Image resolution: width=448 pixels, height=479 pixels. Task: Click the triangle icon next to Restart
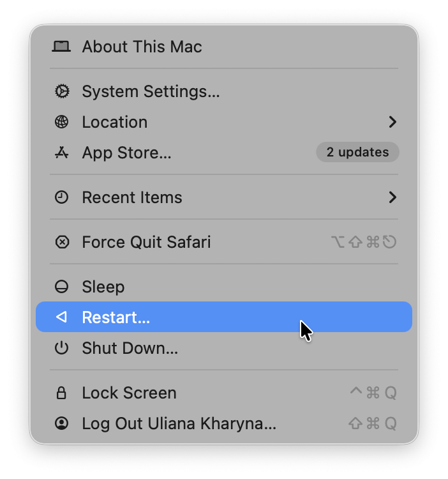(x=61, y=317)
